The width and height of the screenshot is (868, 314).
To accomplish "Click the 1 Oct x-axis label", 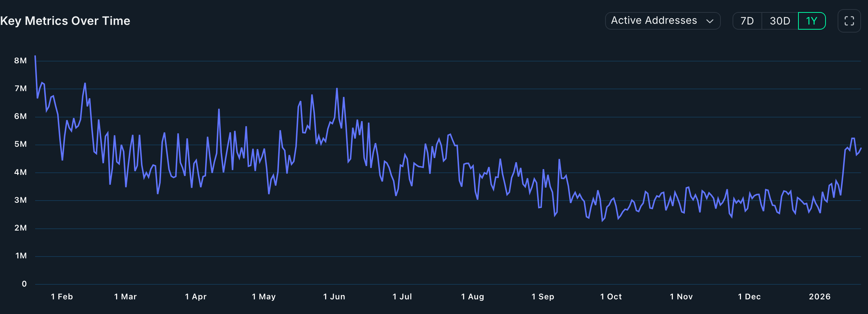I will point(611,297).
